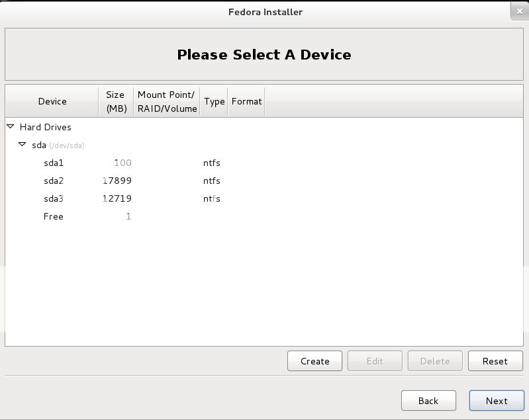Click the Reset button
529x420 pixels.
(x=495, y=361)
